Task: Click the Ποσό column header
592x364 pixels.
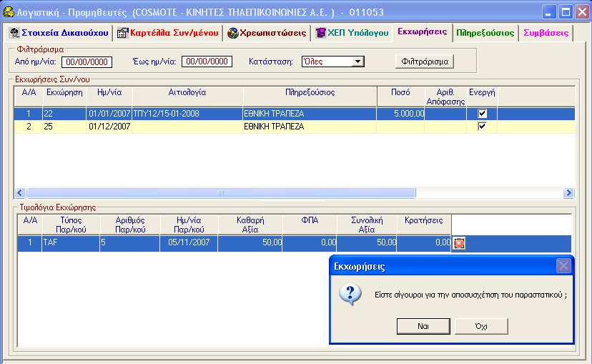Action: 400,97
